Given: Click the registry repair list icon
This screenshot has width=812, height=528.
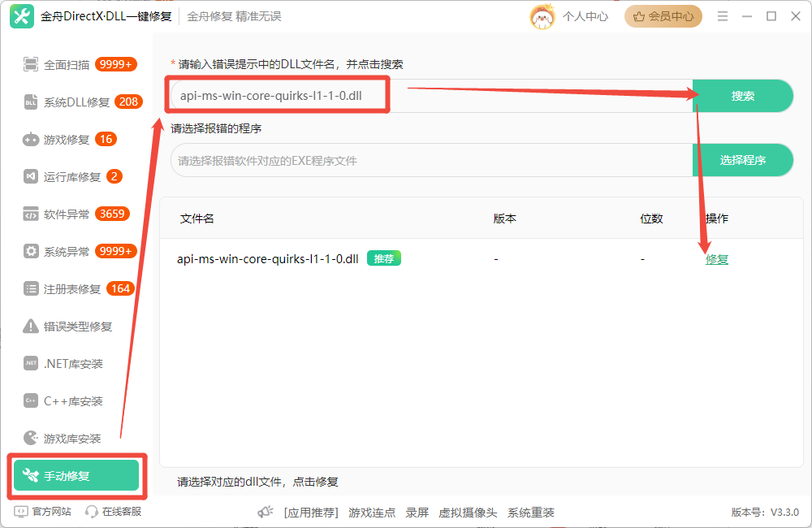Looking at the screenshot, I should pyautogui.click(x=31, y=288).
